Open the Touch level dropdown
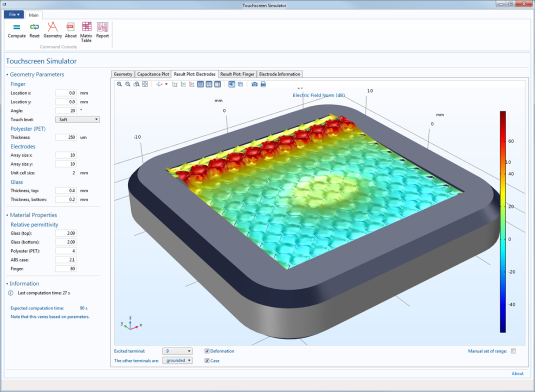Viewport: 535px width, 392px height. tap(77, 119)
